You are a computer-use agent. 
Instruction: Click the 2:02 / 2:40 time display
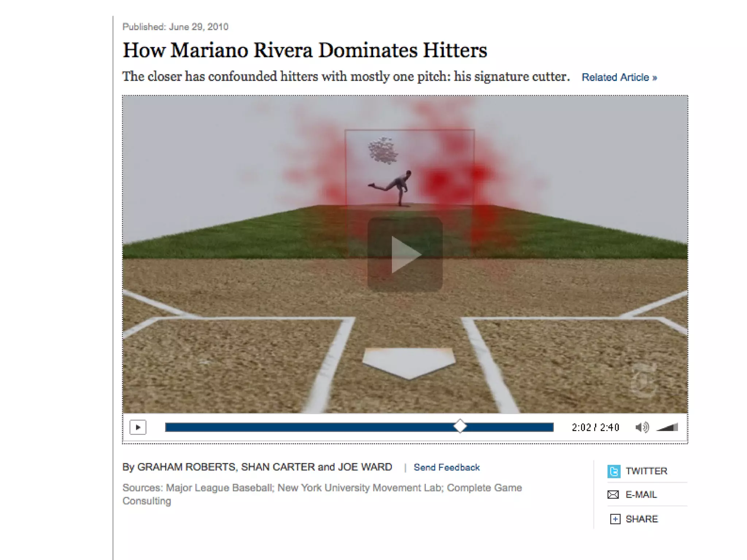click(x=595, y=427)
